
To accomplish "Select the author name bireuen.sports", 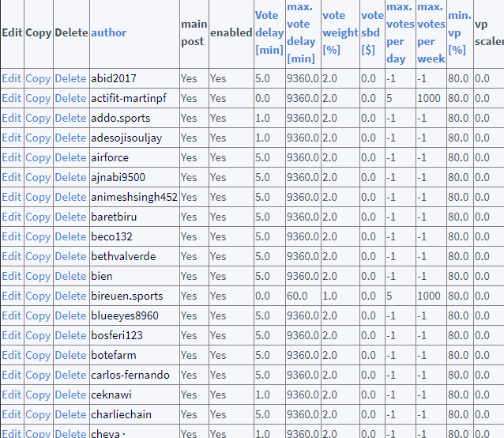I will pyautogui.click(x=127, y=296).
